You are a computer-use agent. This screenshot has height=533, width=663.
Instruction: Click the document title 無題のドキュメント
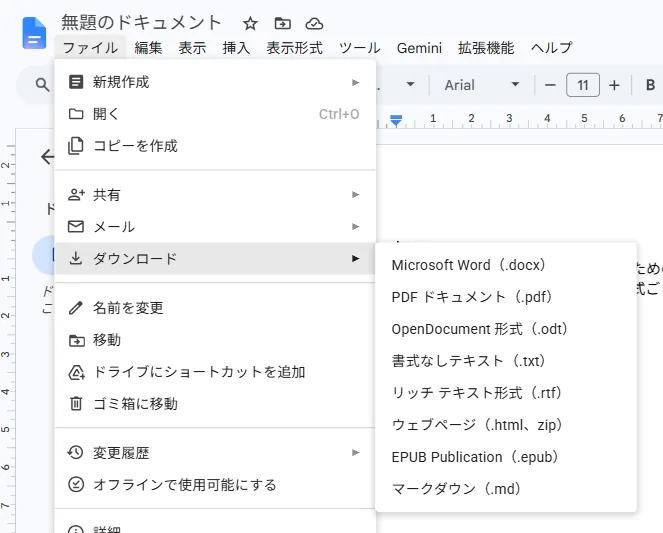point(142,22)
